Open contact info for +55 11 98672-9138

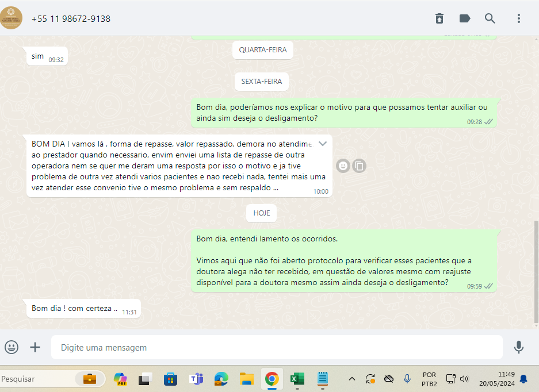[71, 19]
